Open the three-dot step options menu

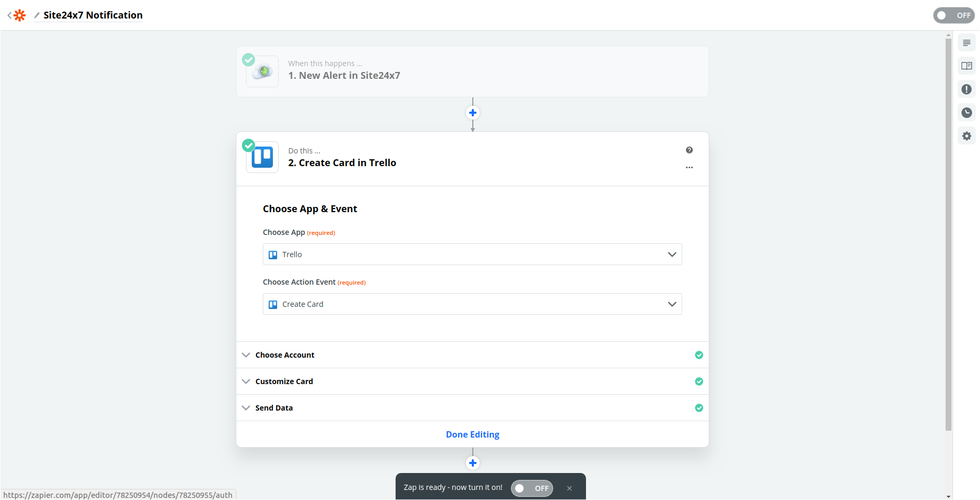click(x=689, y=167)
